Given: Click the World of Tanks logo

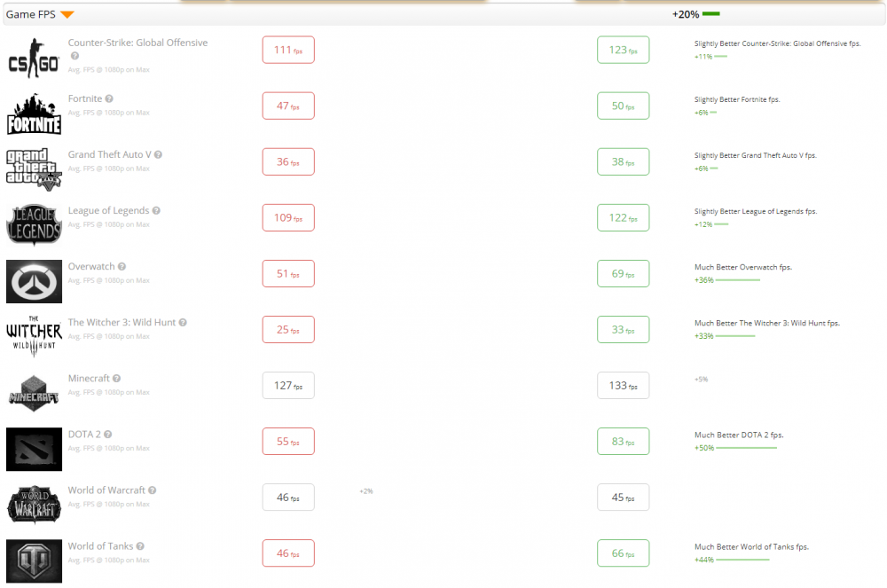Looking at the screenshot, I should [34, 561].
